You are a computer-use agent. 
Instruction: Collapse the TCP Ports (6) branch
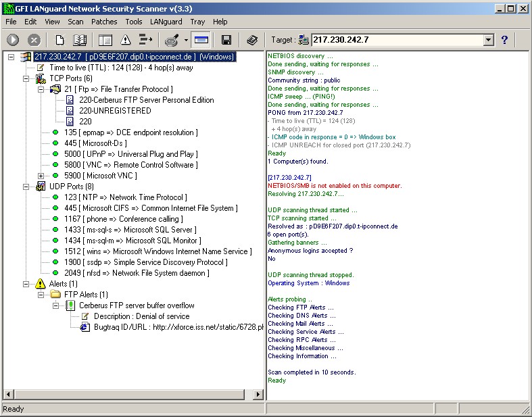pos(26,78)
